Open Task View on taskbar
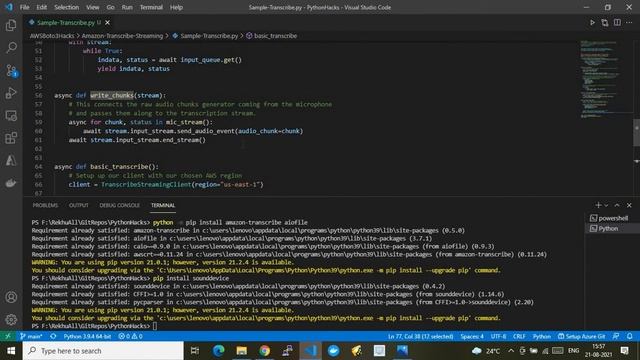Image resolution: width=640 pixels, height=360 pixels. click(x=195, y=351)
